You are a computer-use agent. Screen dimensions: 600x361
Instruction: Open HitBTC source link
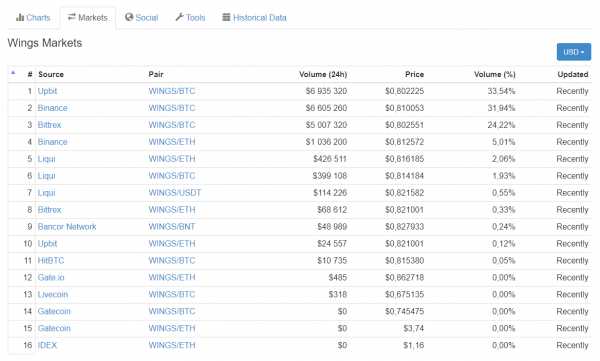[x=51, y=261]
